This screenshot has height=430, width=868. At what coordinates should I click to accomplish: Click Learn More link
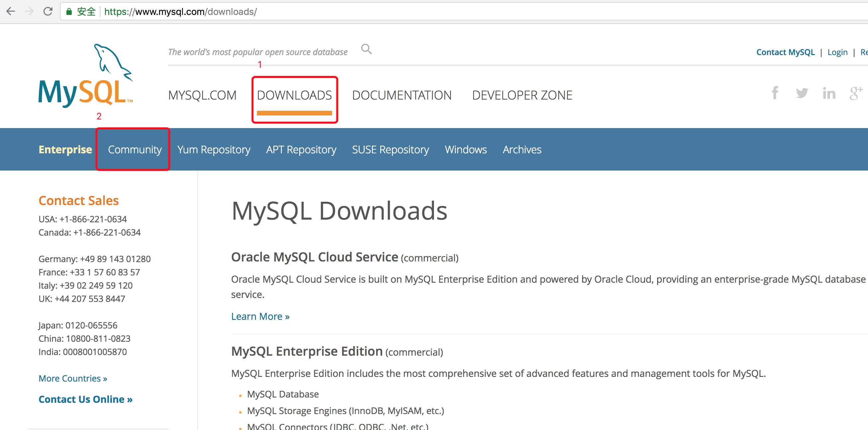coord(260,317)
